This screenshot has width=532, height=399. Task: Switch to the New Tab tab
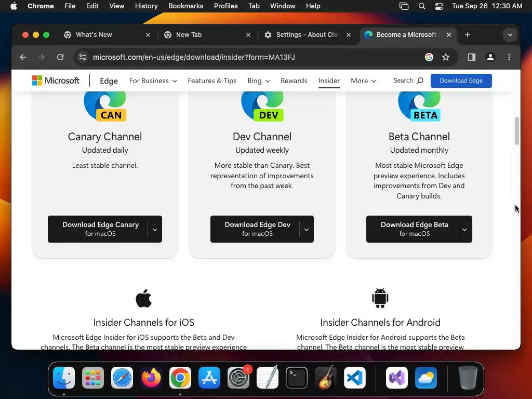pos(207,35)
